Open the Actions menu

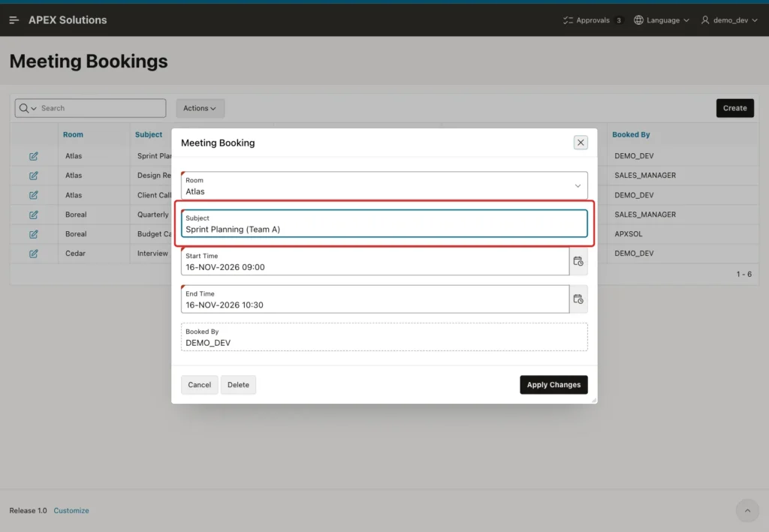[200, 108]
